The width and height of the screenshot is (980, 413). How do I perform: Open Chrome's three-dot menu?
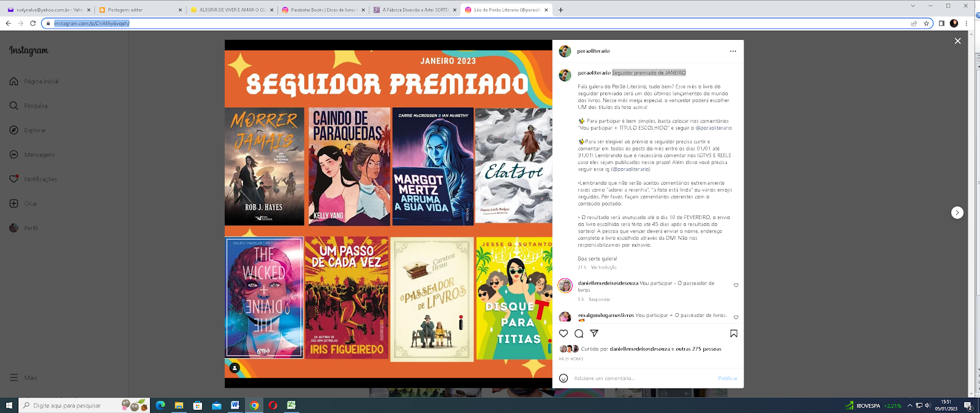click(967, 23)
